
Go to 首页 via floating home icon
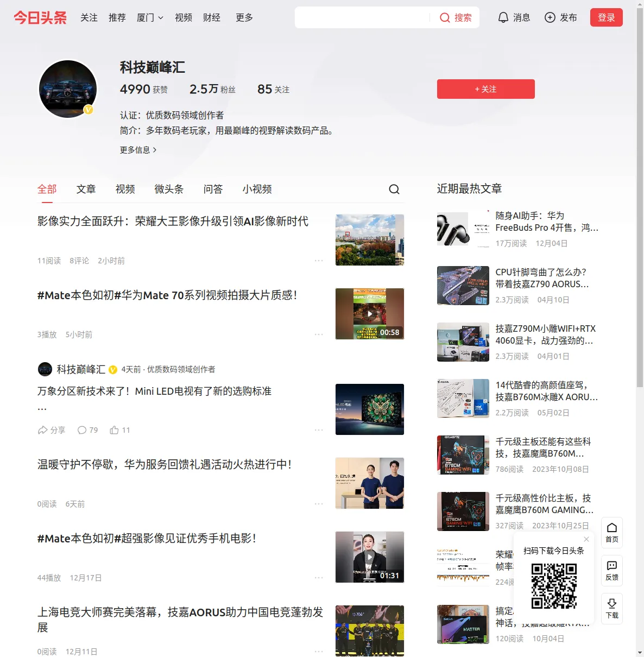[x=612, y=533]
